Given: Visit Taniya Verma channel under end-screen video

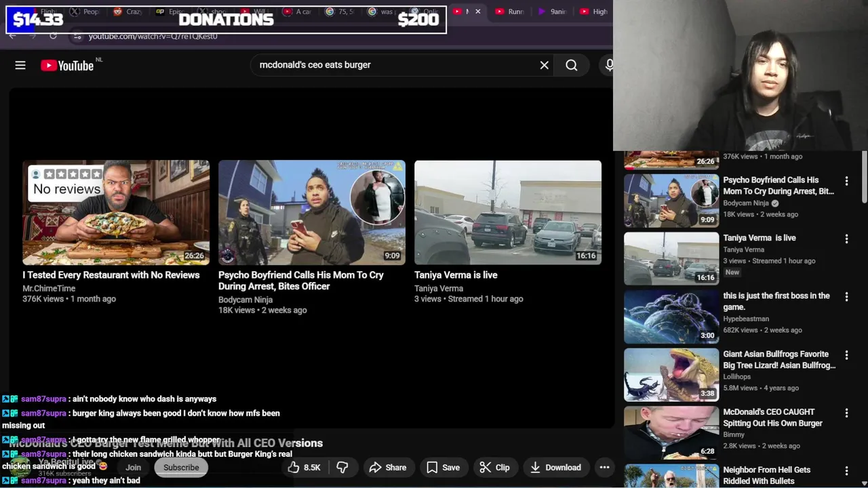Looking at the screenshot, I should click(x=439, y=289).
